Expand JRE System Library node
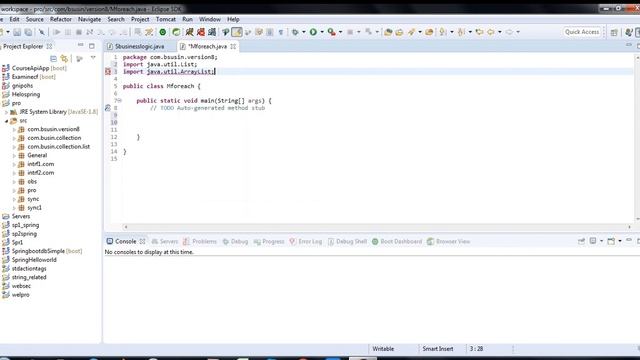 (7, 112)
